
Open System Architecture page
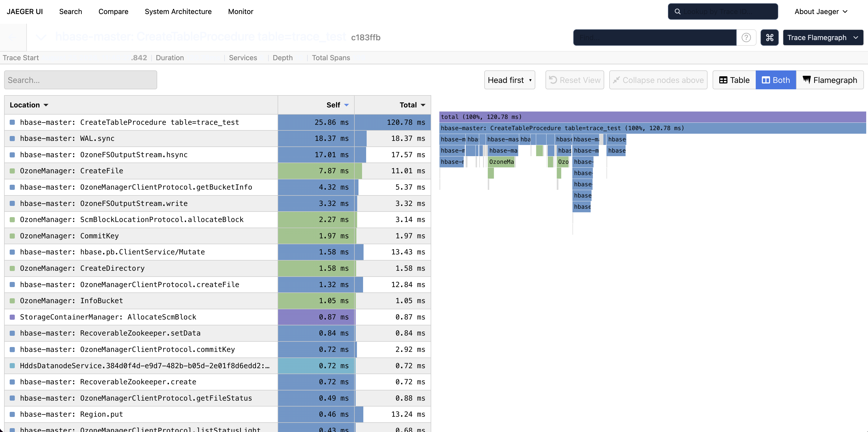point(178,11)
